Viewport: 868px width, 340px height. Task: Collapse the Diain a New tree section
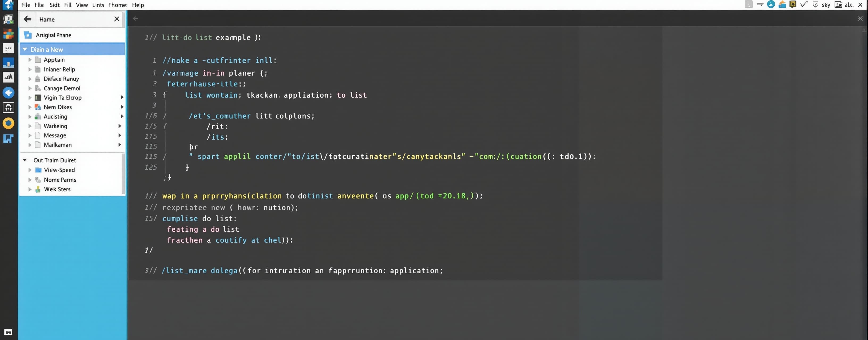24,49
